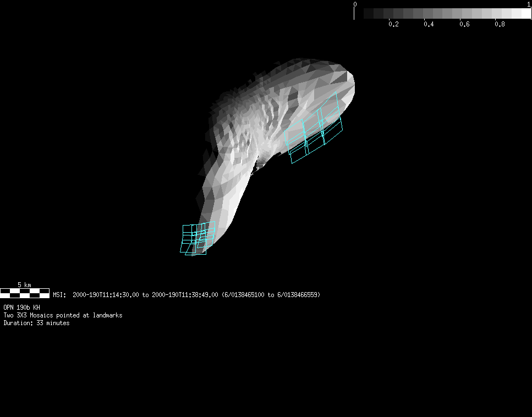Click the 5 km scale label

[x=24, y=284]
